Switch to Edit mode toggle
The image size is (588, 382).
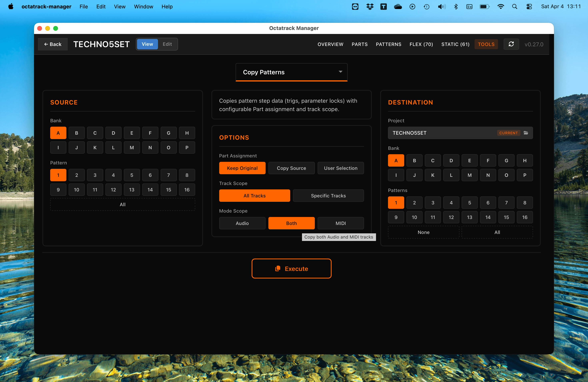pos(167,44)
